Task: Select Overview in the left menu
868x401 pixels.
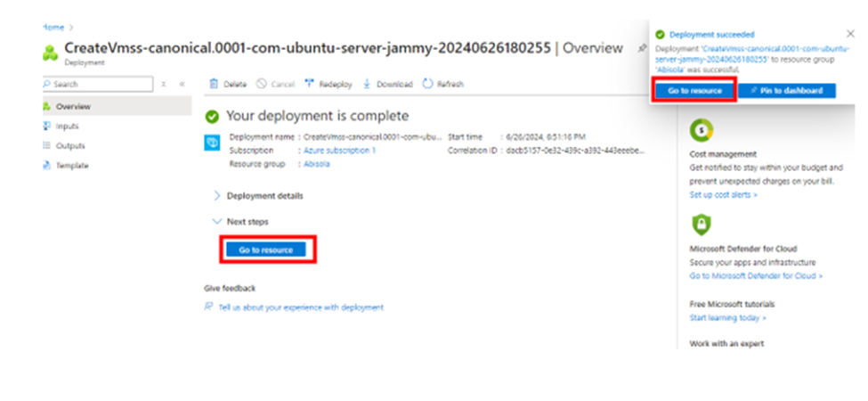Action: pos(117,106)
